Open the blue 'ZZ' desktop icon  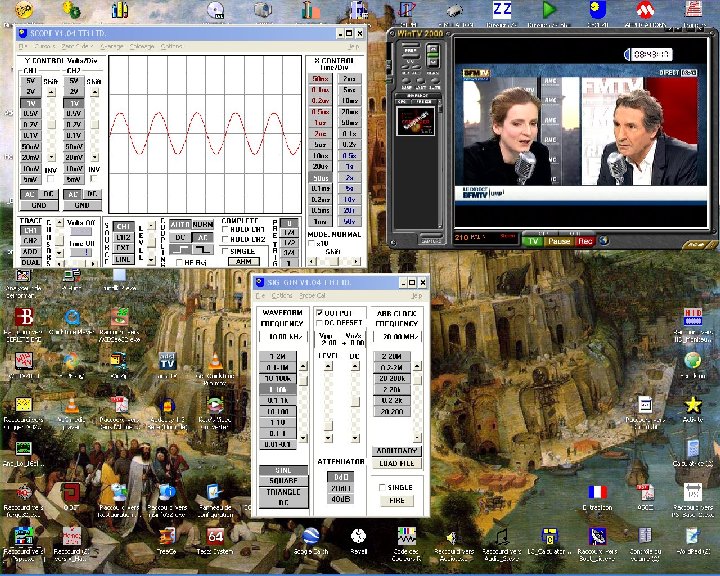coord(502,10)
